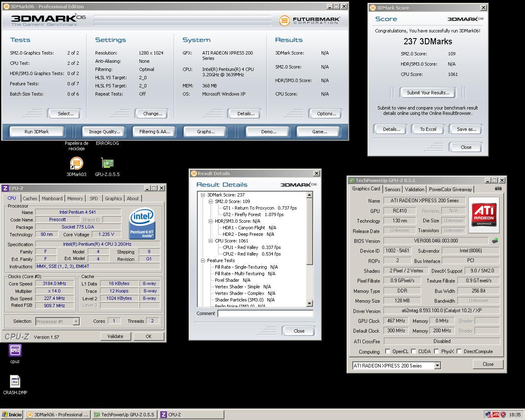Screen dimensions: 525x420
Task: Collapse the CPU Score: 1061 node
Action: pyautogui.click(x=210, y=241)
